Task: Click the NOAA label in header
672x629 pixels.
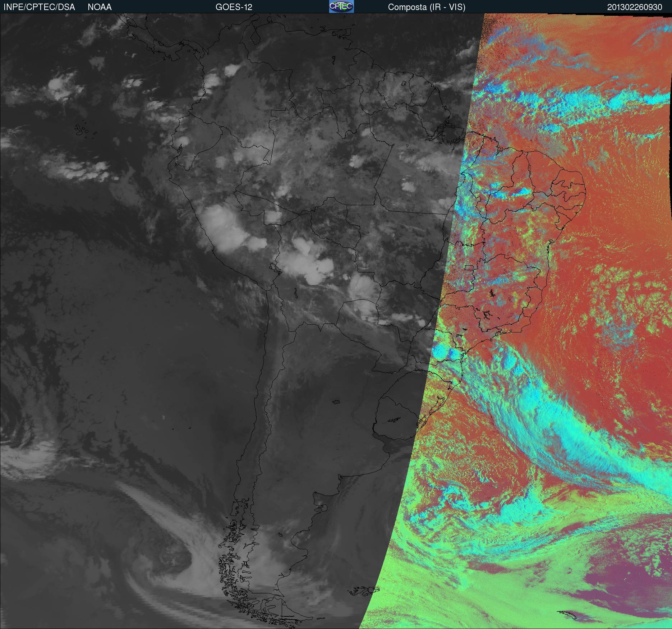Action: [100, 7]
